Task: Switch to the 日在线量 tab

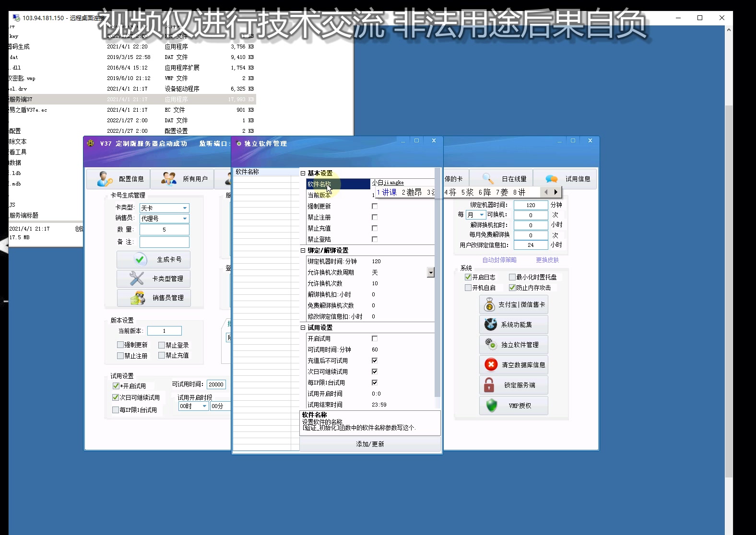Action: click(501, 179)
